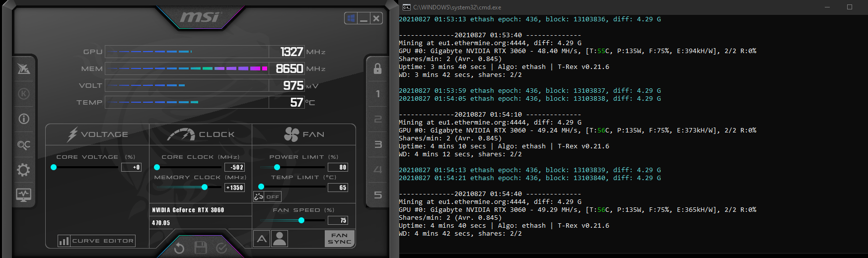Click the TEMP 57 °C readout
This screenshot has height=258, width=868.
point(297,102)
